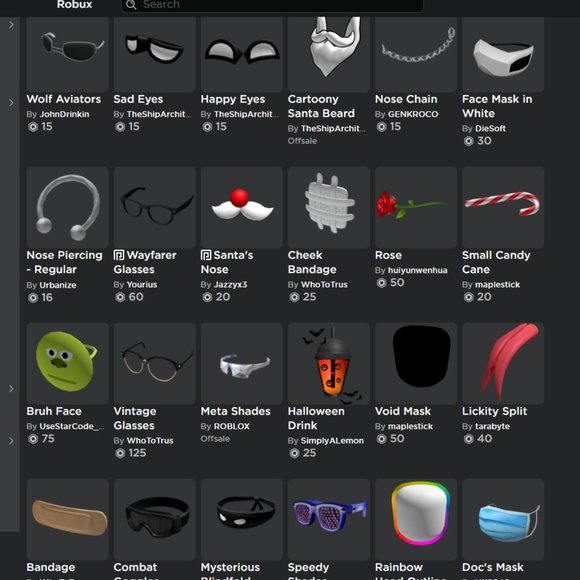Open creator link JohnDrinkin
The width and height of the screenshot is (580, 580).
(64, 114)
